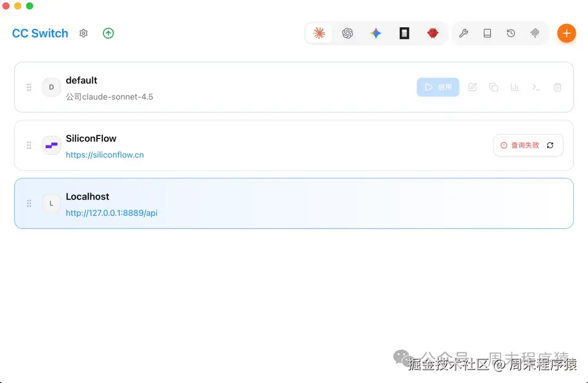588x383 pixels.
Task: Enable the default provider via 启用 button
Action: [x=438, y=87]
